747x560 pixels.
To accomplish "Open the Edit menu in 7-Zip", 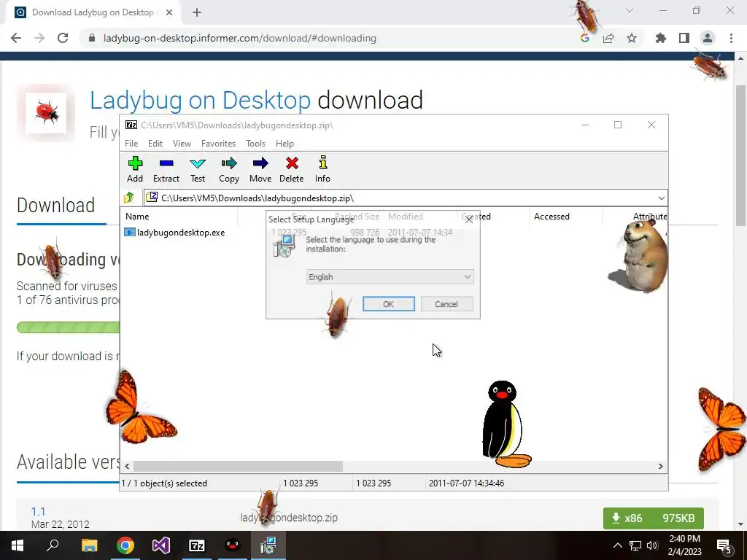I will click(155, 144).
